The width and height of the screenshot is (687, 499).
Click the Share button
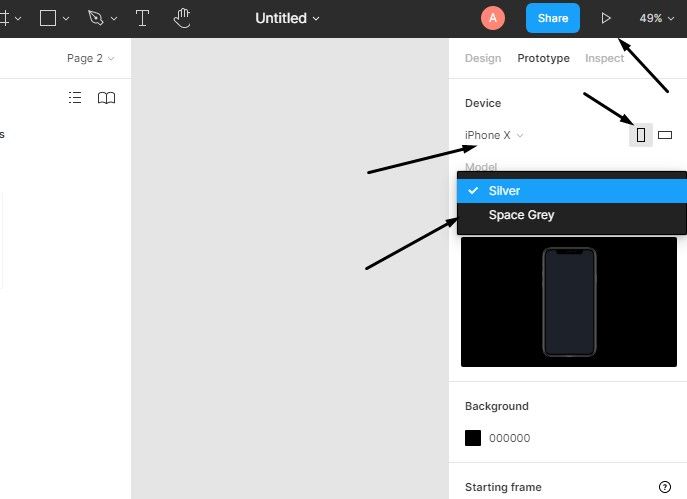coord(552,18)
